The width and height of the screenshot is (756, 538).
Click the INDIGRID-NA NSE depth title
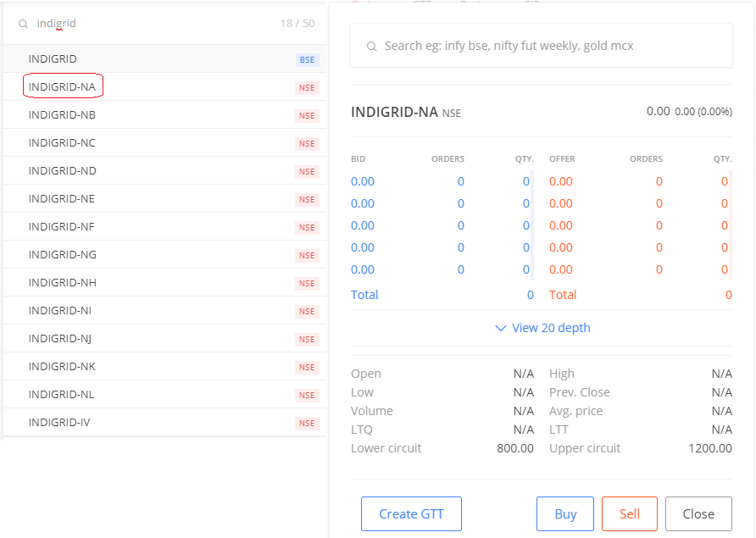click(x=406, y=113)
